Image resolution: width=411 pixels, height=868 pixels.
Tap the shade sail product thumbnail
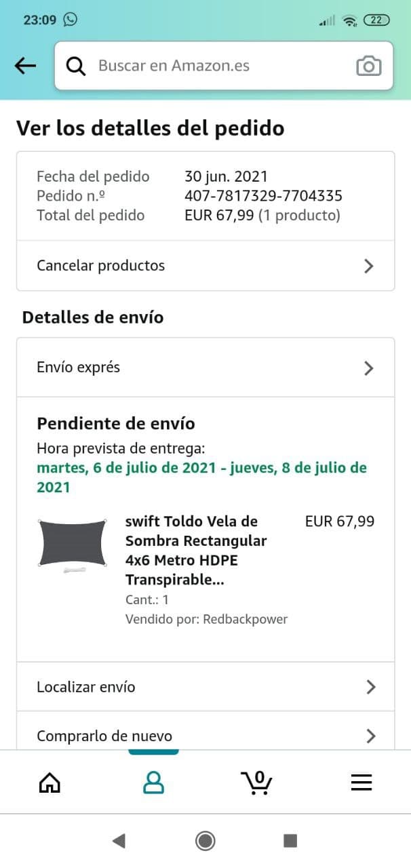pyautogui.click(x=73, y=545)
